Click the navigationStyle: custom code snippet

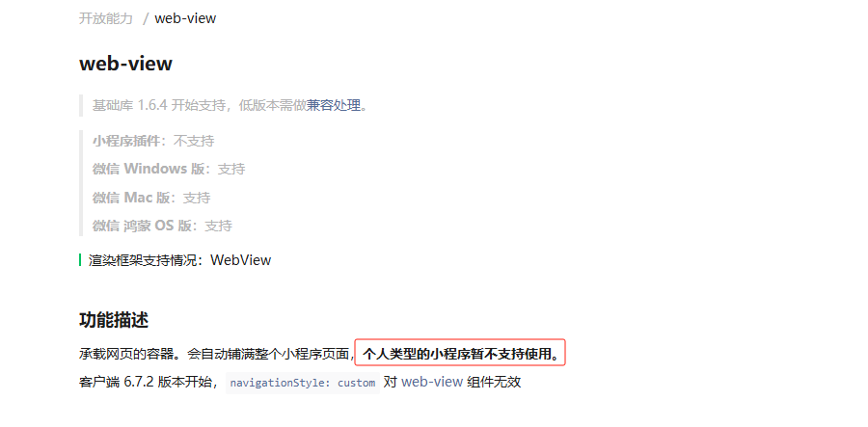[x=303, y=383]
